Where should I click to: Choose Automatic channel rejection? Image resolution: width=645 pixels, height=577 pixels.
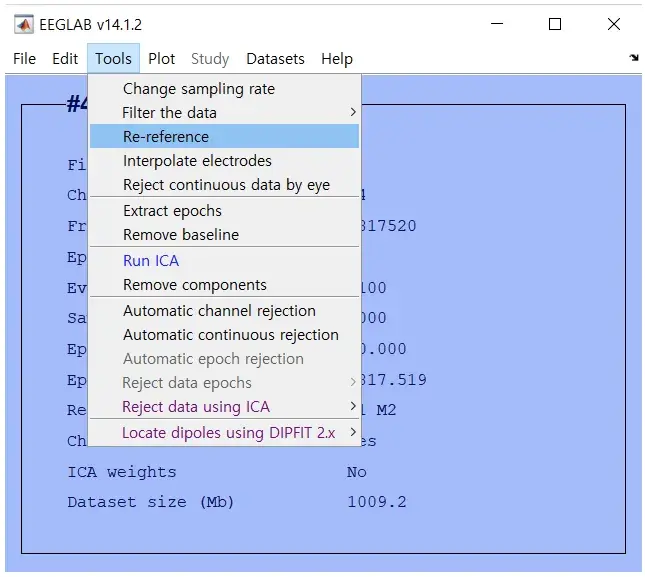[x=219, y=311]
